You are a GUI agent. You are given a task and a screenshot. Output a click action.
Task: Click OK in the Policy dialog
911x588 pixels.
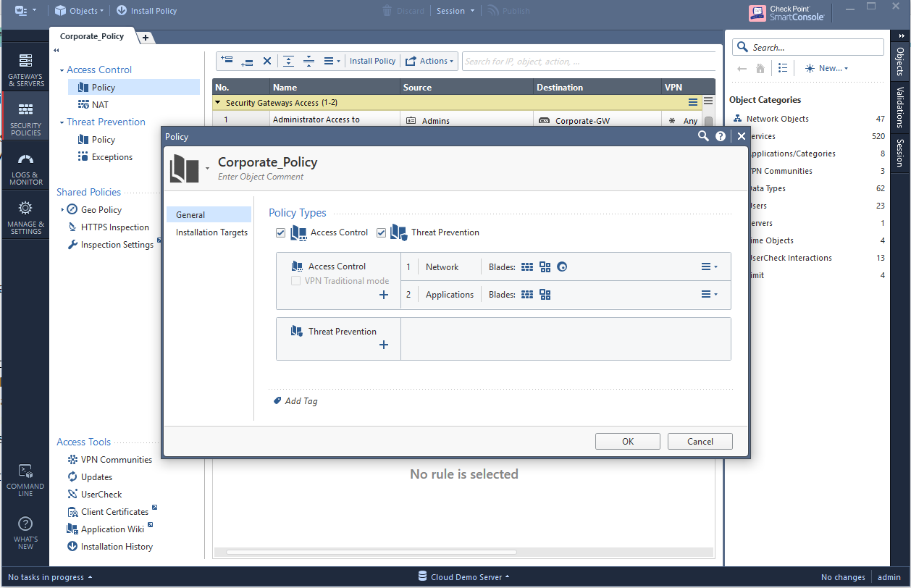[627, 441]
